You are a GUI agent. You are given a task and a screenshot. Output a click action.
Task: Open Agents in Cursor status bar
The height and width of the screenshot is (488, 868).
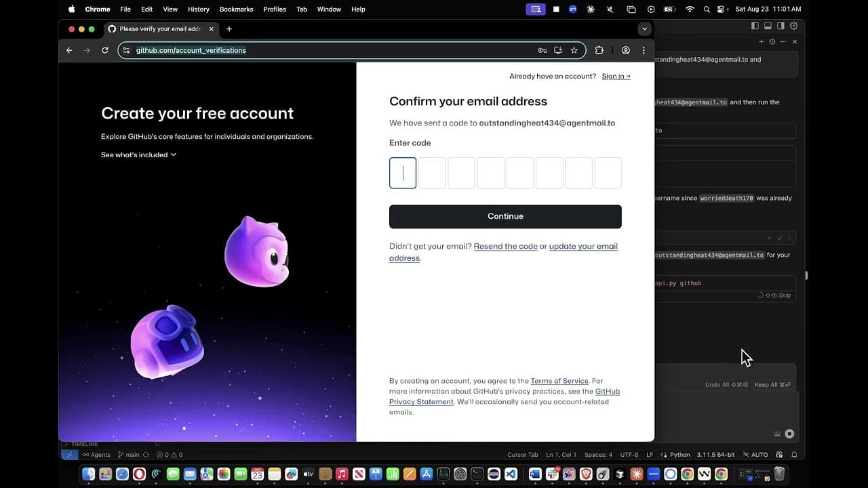click(96, 455)
